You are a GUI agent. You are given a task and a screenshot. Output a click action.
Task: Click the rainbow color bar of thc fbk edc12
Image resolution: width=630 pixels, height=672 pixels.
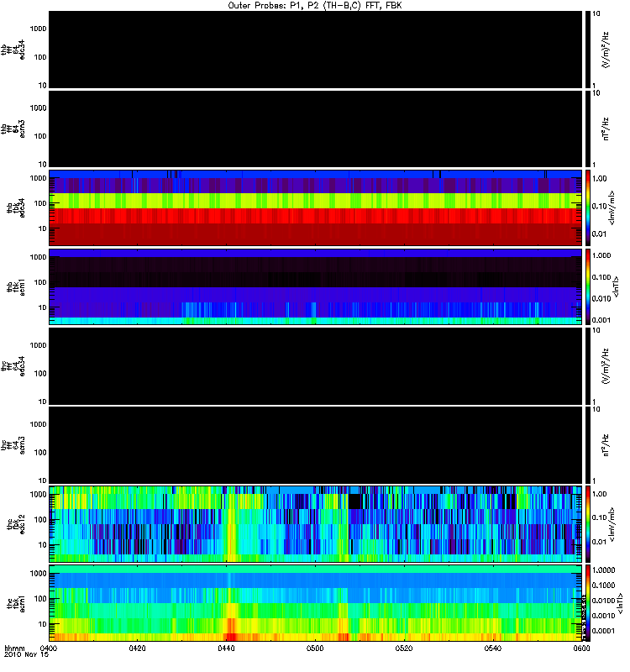[587, 523]
